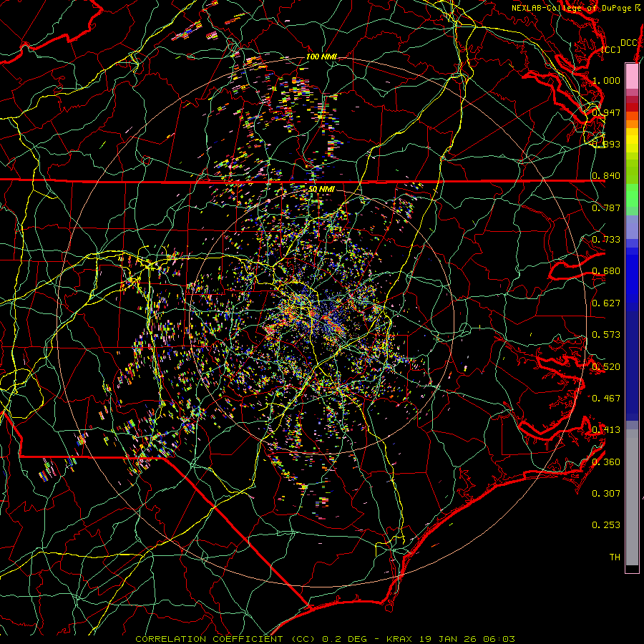Click the 0.360 scale value
This screenshot has height=644, width=644.
pyautogui.click(x=606, y=462)
